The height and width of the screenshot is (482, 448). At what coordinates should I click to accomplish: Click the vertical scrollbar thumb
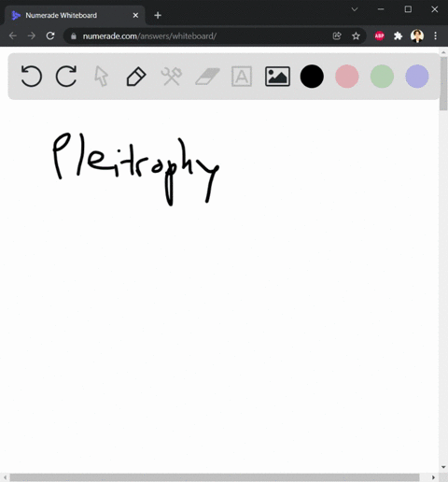pos(443,83)
